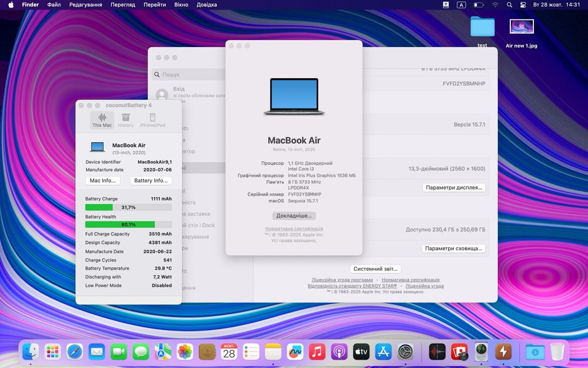Viewport: 588px width, 368px height.
Task: Launch FaceTime from the Dock
Action: click(119, 352)
